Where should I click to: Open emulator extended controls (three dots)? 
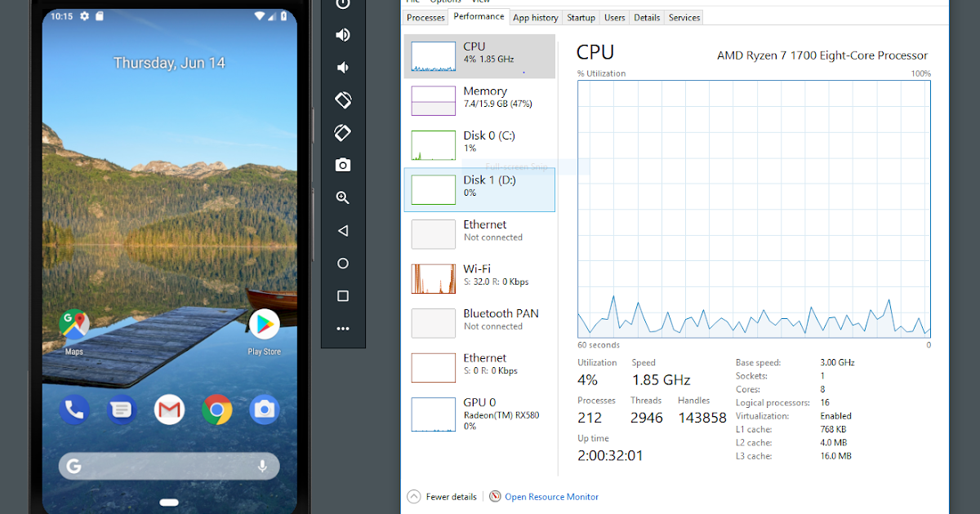(x=343, y=329)
